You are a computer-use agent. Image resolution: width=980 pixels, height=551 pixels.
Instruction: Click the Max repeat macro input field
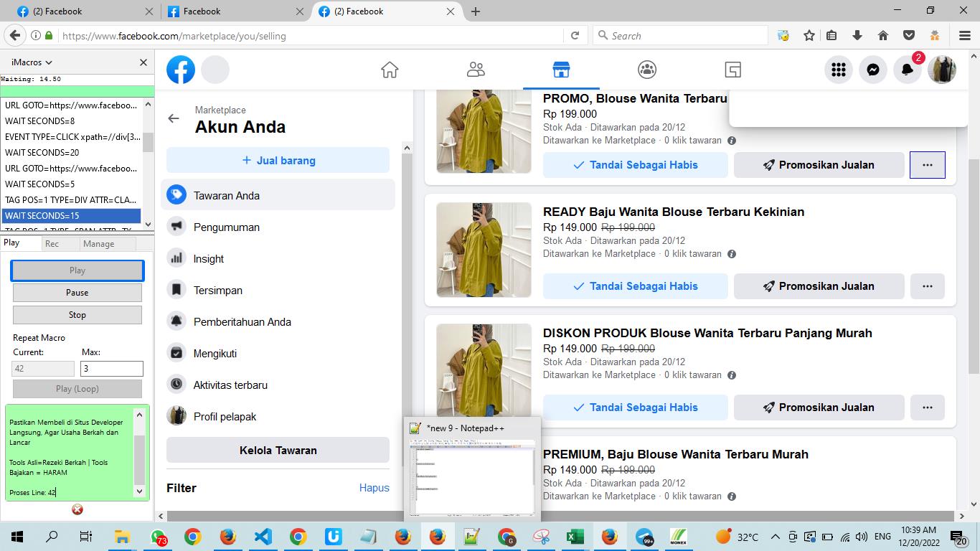111,369
